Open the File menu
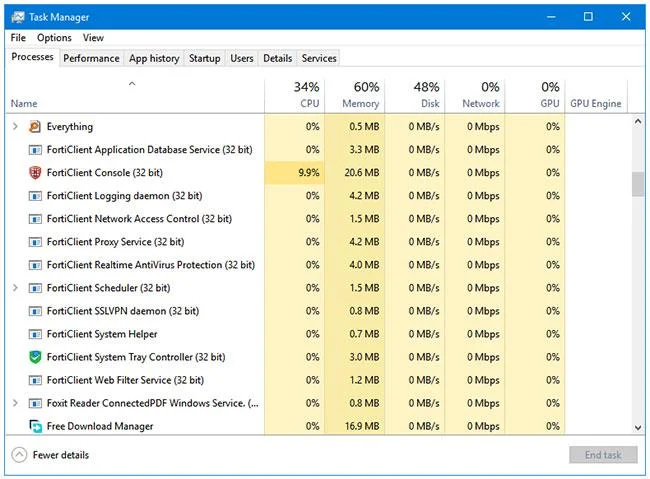Viewport: 650px width, 479px height. pos(18,38)
